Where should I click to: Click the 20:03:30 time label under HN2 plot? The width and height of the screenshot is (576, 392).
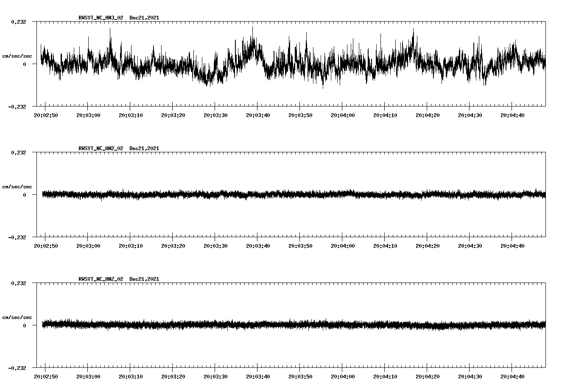[215, 246]
